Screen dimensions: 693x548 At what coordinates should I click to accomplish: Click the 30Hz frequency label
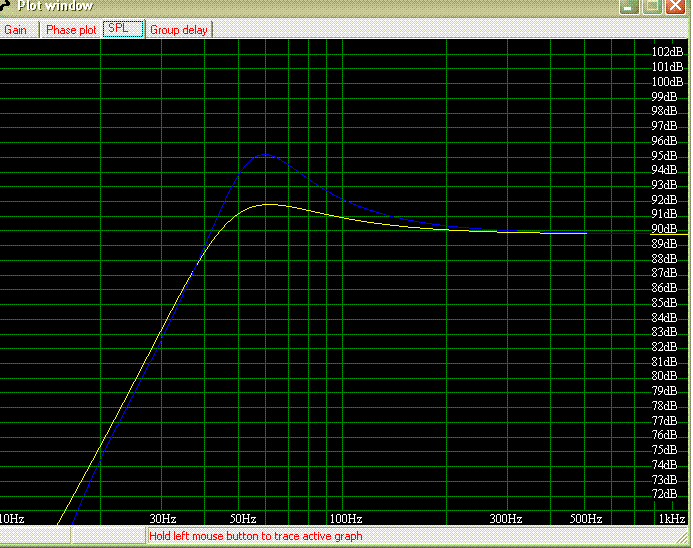click(x=163, y=519)
